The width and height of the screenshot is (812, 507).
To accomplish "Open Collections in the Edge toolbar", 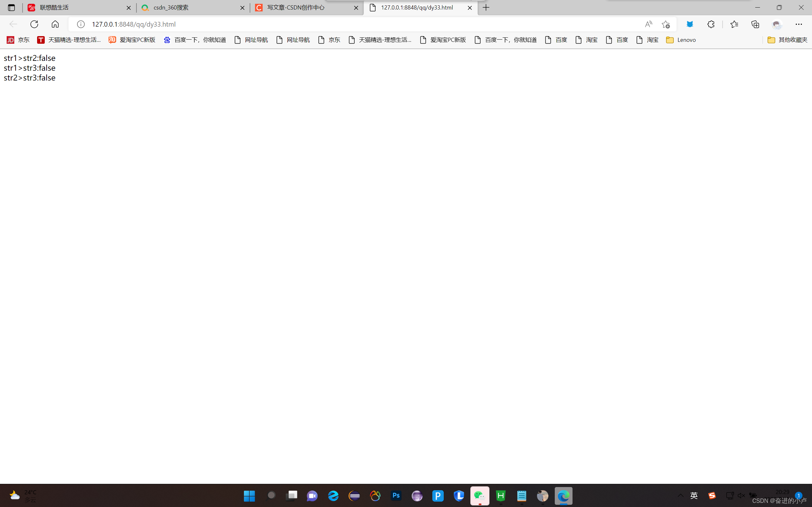I will point(756,24).
